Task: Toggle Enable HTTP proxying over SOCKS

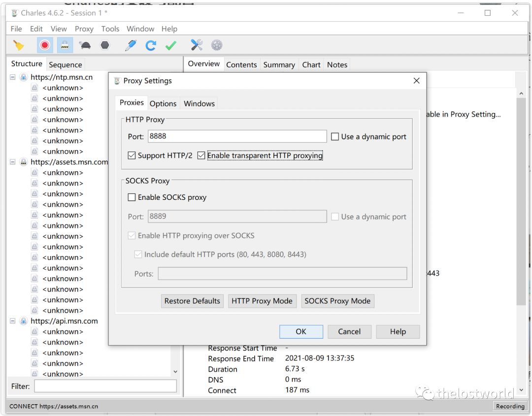Action: [132, 236]
